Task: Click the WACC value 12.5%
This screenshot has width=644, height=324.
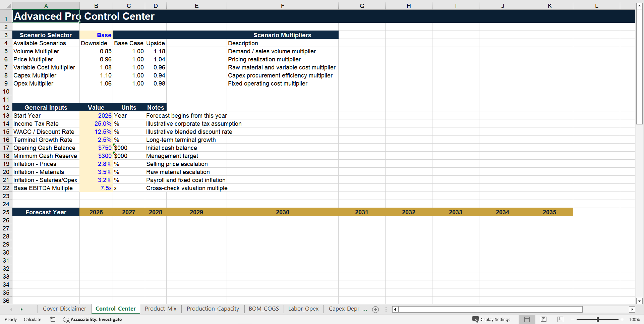Action: [x=96, y=132]
